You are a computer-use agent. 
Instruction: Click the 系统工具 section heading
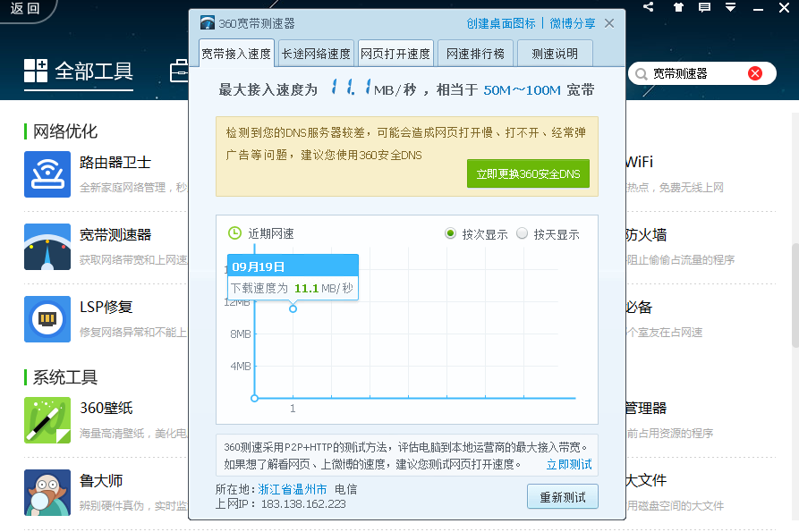[65, 377]
